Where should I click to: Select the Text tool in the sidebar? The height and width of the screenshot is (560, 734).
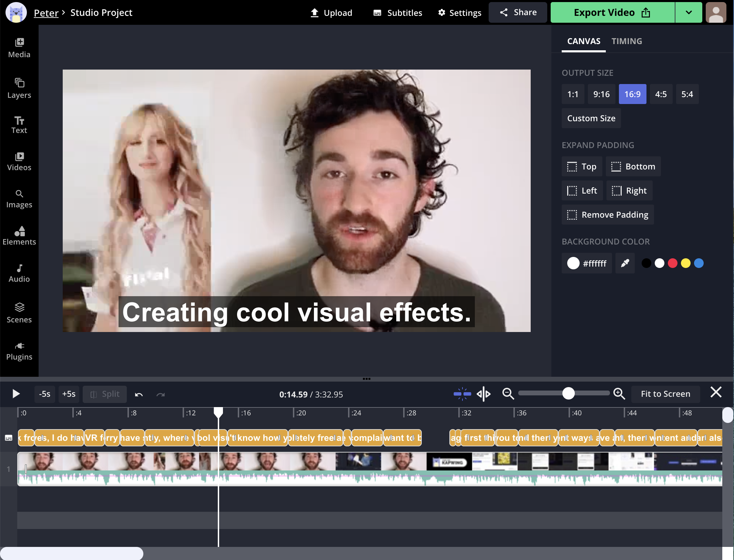click(x=19, y=125)
